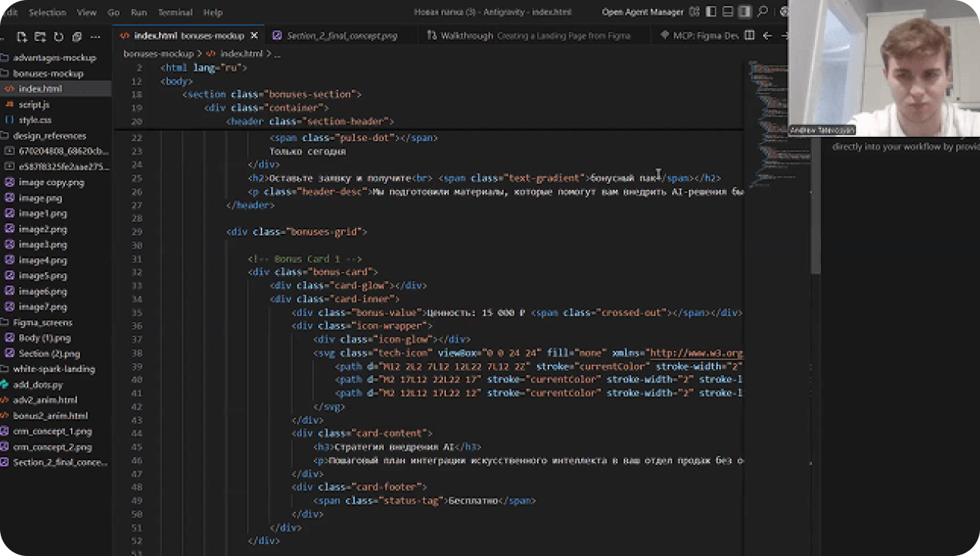Image resolution: width=980 pixels, height=556 pixels.
Task: Close the index.html editor tab
Action: click(x=254, y=36)
